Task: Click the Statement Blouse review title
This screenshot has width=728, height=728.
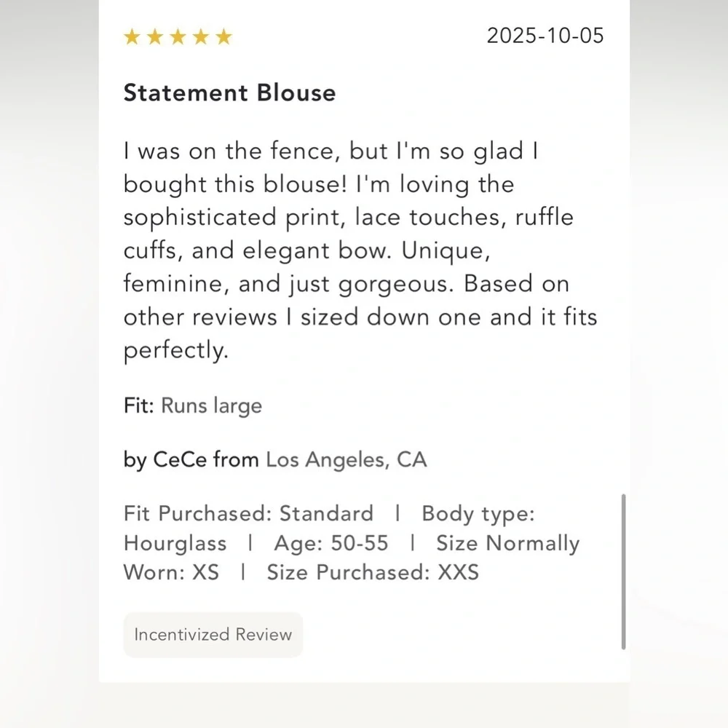Action: pyautogui.click(x=230, y=92)
